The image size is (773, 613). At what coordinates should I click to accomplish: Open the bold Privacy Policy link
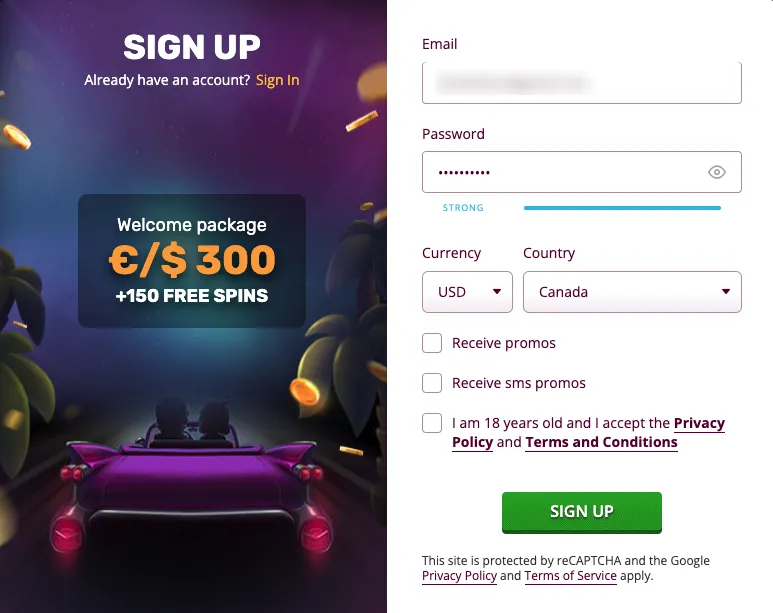pos(699,423)
